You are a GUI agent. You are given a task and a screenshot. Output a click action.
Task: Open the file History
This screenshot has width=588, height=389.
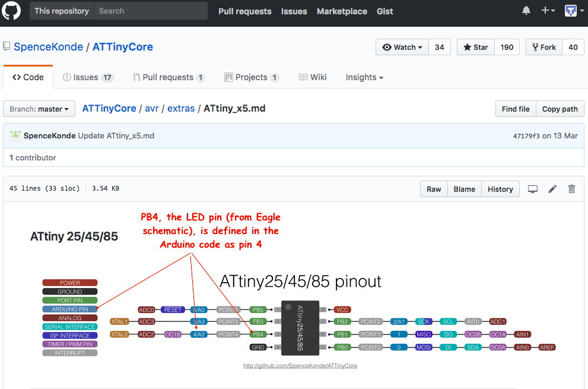500,189
